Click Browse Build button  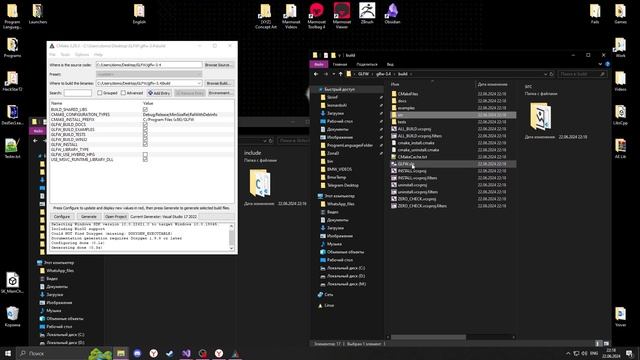tap(219, 83)
